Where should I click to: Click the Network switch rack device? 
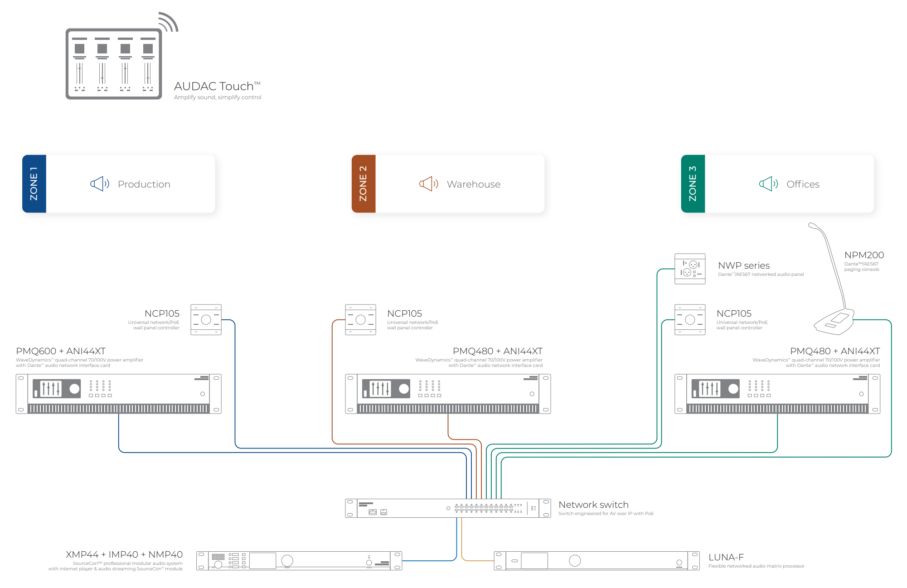[x=448, y=508]
